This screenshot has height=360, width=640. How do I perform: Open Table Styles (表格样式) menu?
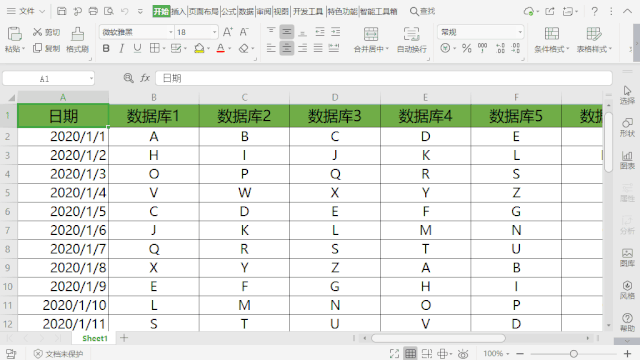point(594,40)
